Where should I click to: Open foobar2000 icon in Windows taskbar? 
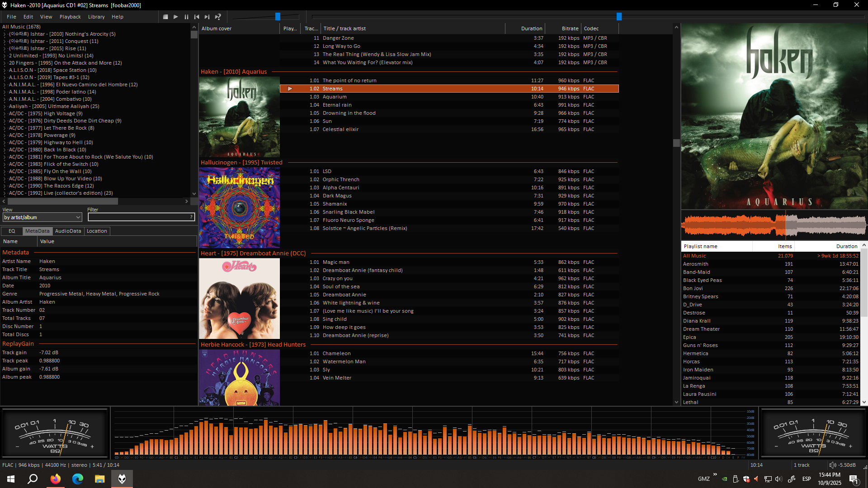(x=122, y=479)
